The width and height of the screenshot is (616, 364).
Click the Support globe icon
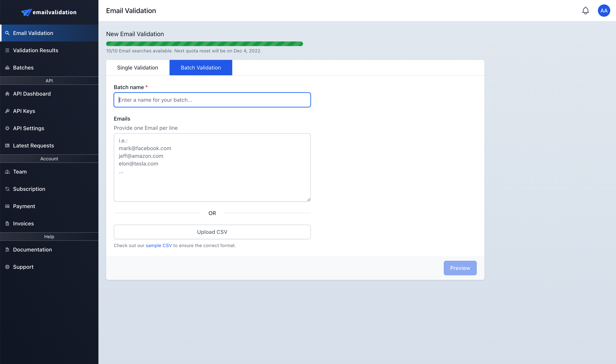(7, 267)
